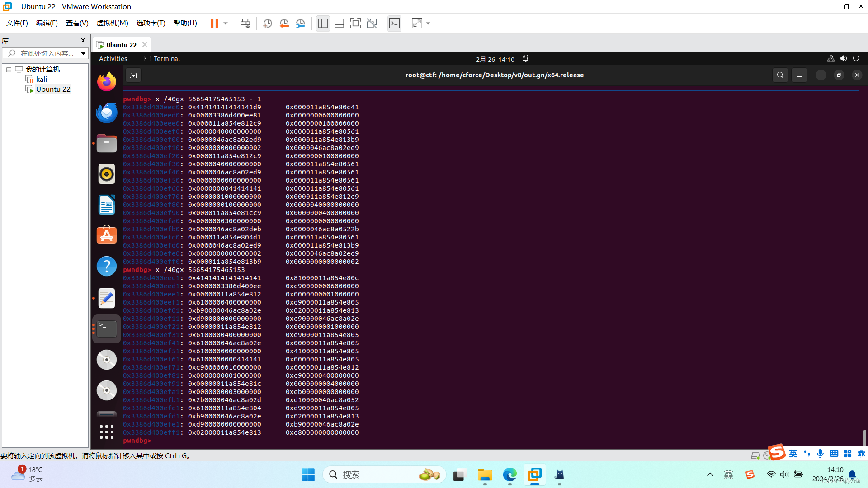The width and height of the screenshot is (868, 488).
Task: Open Sogou soft keyboard icon
Action: pos(834,454)
